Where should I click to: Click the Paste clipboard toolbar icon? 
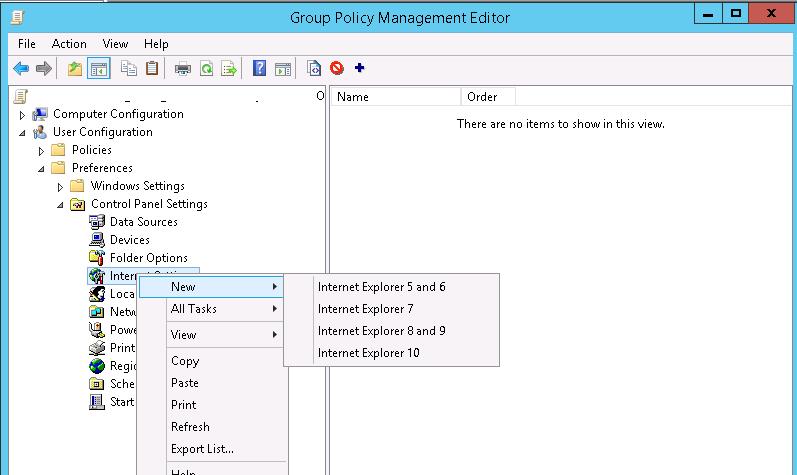(x=152, y=68)
